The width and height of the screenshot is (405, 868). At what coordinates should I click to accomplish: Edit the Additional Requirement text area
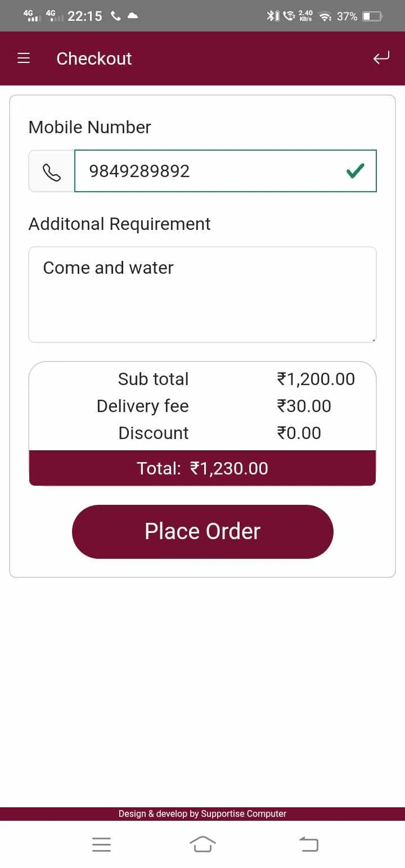pyautogui.click(x=202, y=295)
